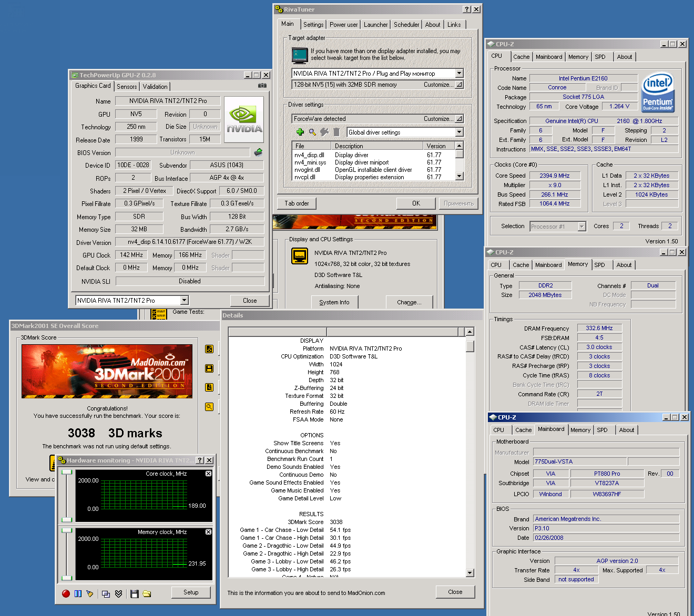Click Setup in Hardware monitoring

191,592
